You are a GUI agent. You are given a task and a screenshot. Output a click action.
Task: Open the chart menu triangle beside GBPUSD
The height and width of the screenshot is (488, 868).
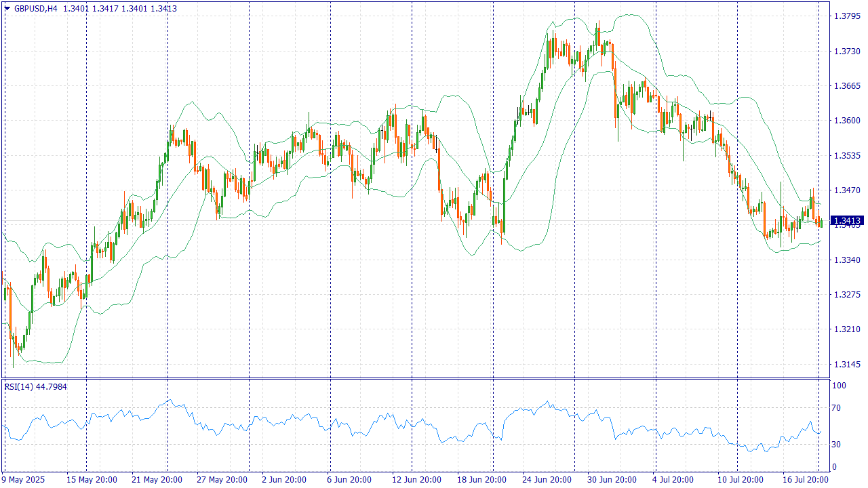click(7, 9)
